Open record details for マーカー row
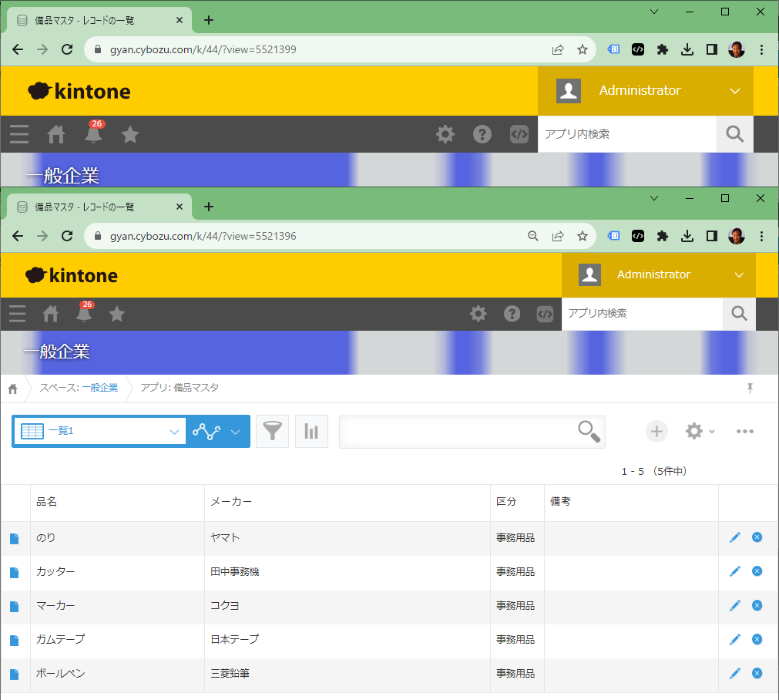 14,607
